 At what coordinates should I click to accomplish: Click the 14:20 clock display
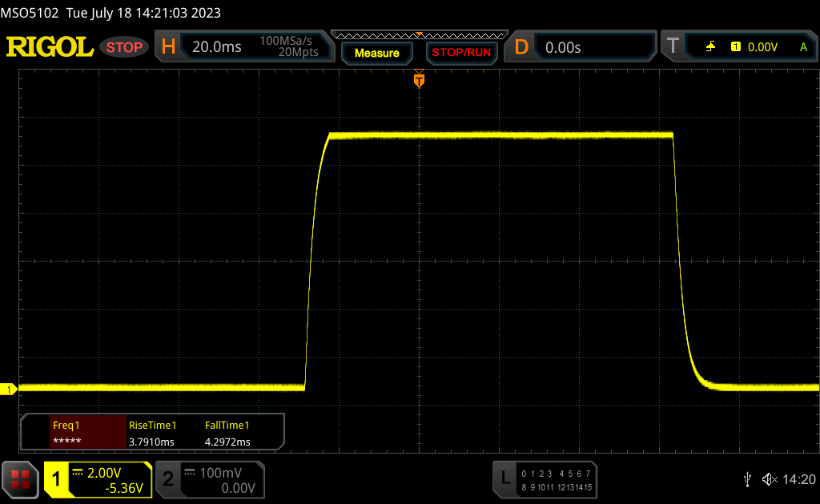click(799, 479)
